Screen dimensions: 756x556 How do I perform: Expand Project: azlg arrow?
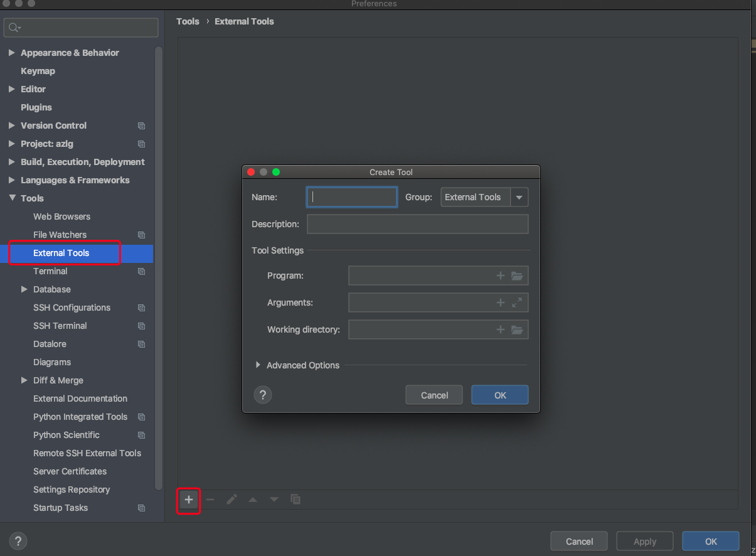click(11, 144)
